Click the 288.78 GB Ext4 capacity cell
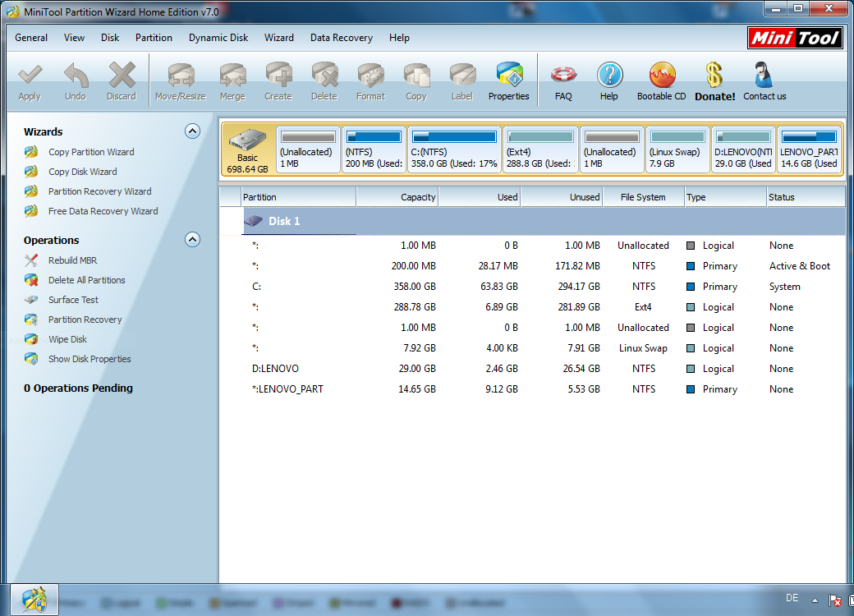This screenshot has height=616, width=854. point(415,307)
